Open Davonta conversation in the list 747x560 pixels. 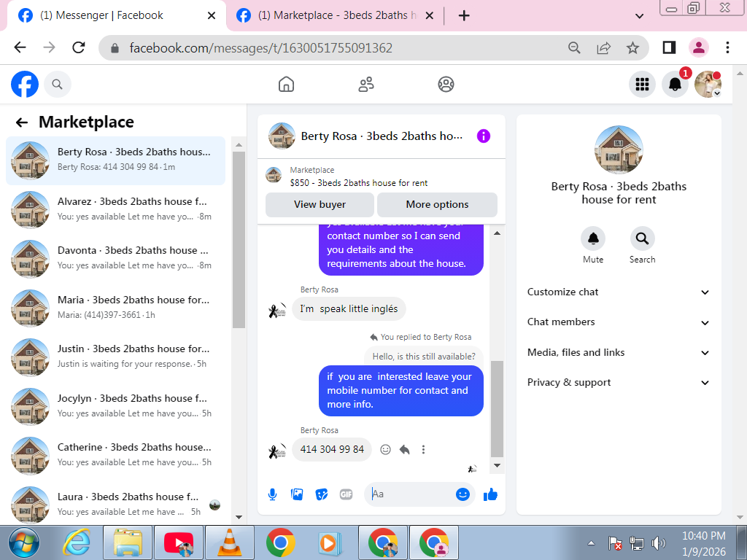coord(115,259)
